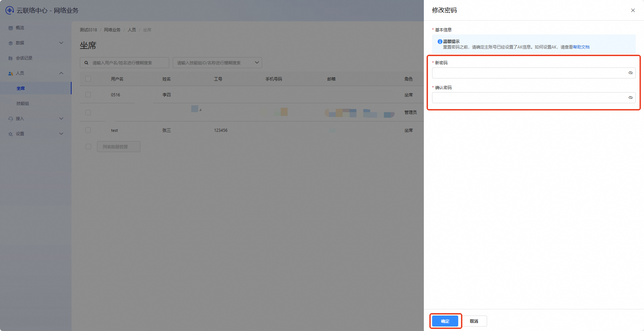Go to 人员 breadcrumb

coord(132,30)
